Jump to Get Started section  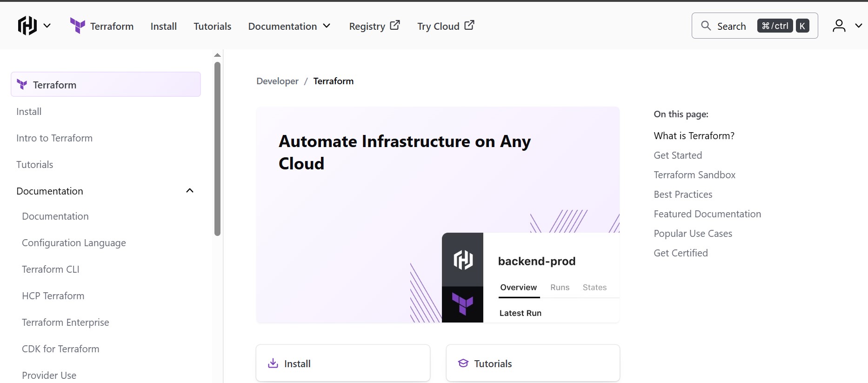678,155
